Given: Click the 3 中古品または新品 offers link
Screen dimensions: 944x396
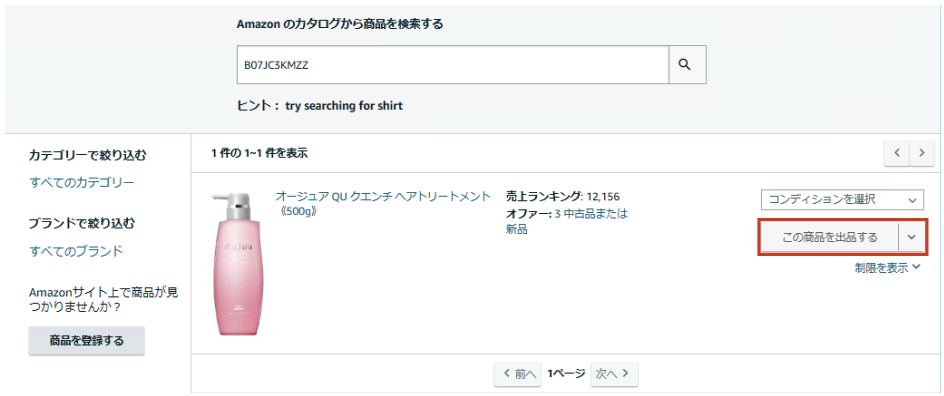Looking at the screenshot, I should click(567, 221).
